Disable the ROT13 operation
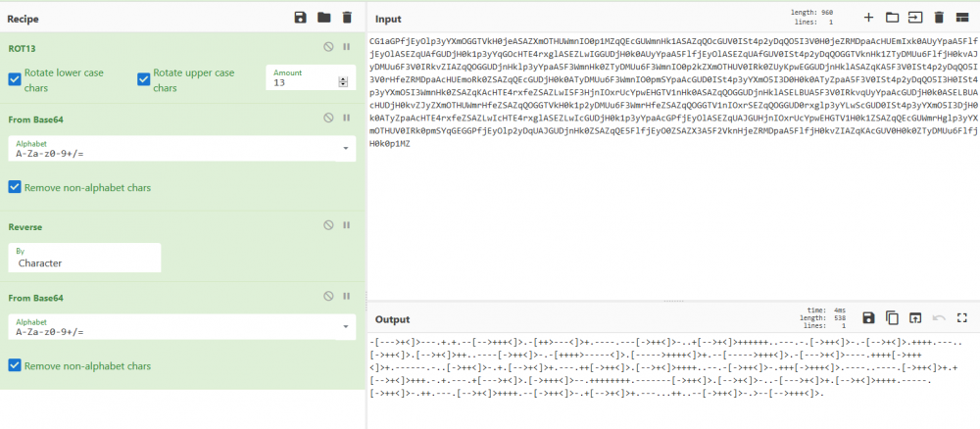 [329, 47]
